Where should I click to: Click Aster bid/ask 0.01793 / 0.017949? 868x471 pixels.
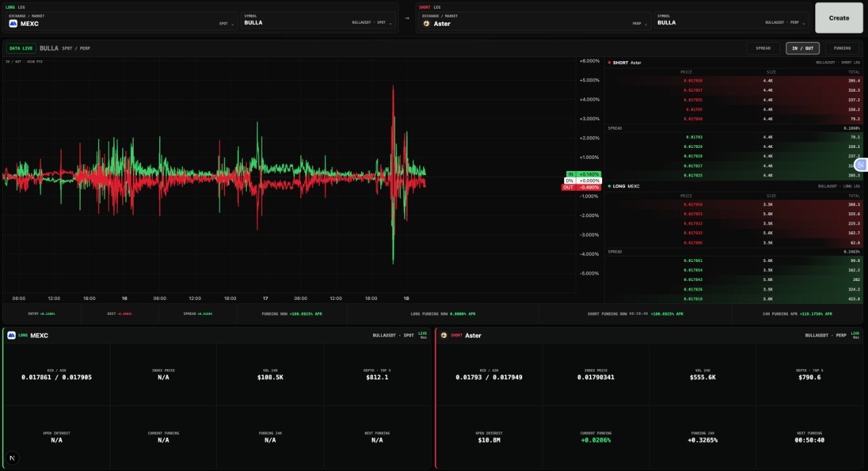pyautogui.click(x=489, y=377)
